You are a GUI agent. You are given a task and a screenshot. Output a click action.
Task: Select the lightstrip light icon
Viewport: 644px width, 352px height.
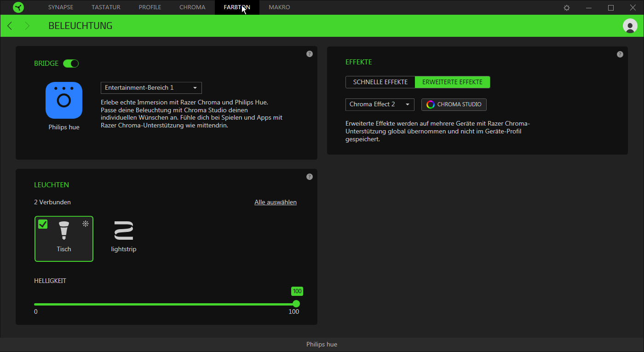click(124, 231)
